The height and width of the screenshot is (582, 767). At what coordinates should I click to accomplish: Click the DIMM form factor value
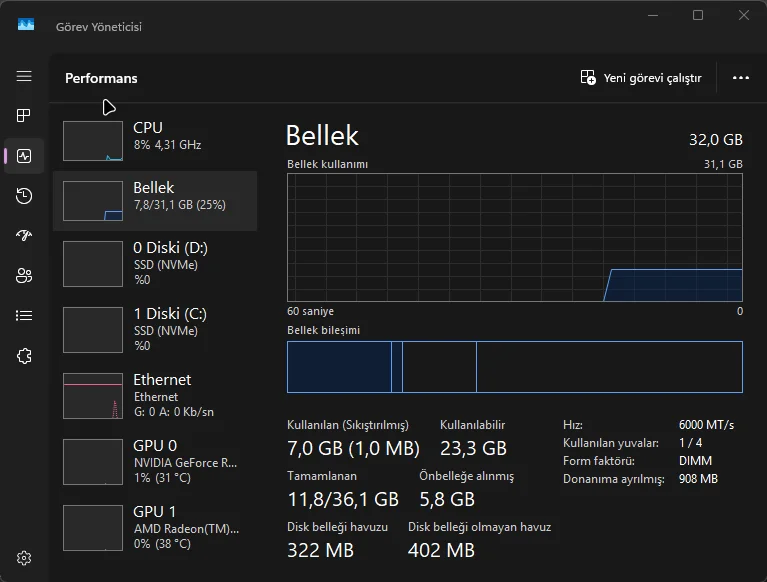tap(695, 461)
